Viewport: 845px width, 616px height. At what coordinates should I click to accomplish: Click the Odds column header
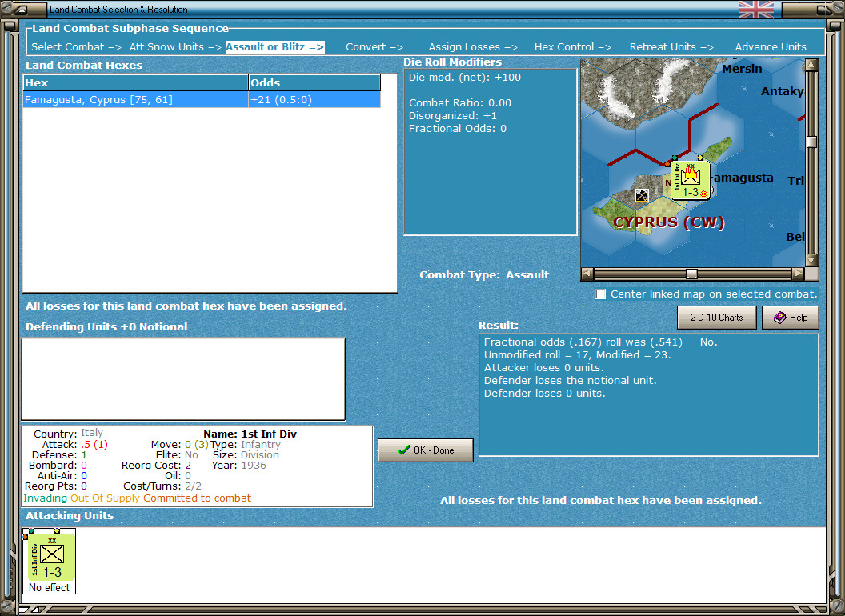(314, 82)
